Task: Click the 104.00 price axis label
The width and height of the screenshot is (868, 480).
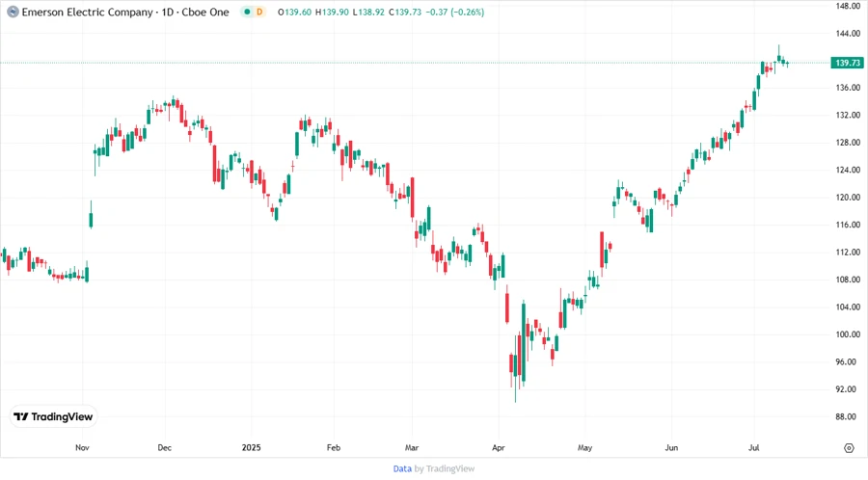Action: point(848,307)
